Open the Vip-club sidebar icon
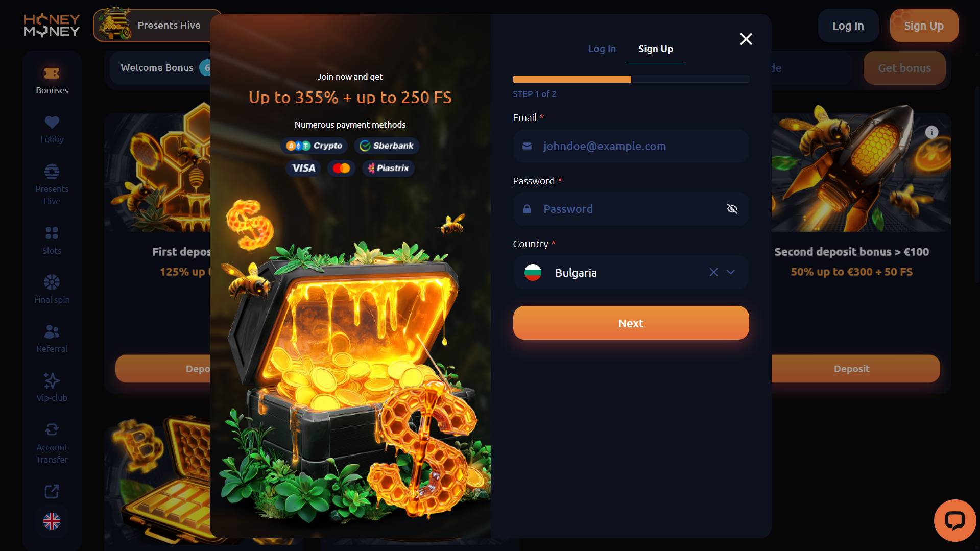980x551 pixels. (x=52, y=380)
